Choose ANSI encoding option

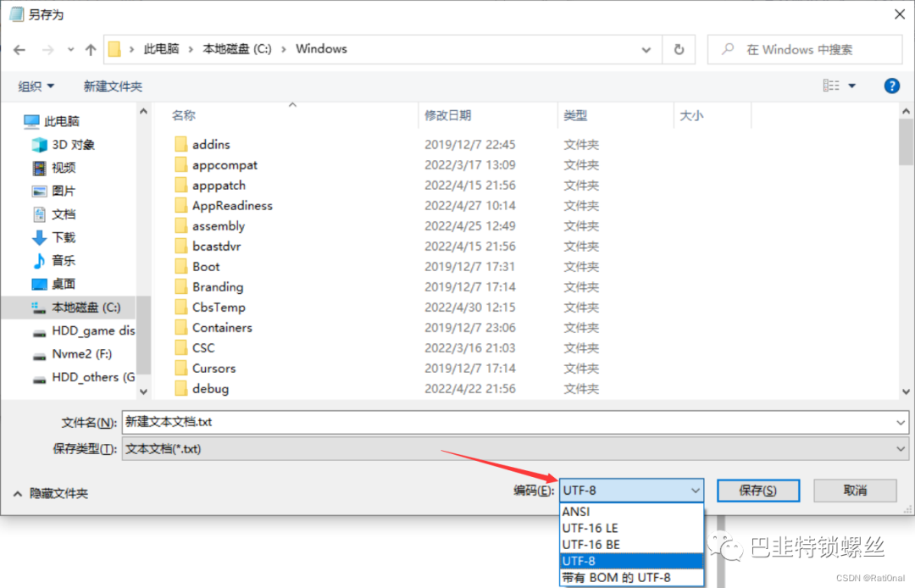(631, 512)
